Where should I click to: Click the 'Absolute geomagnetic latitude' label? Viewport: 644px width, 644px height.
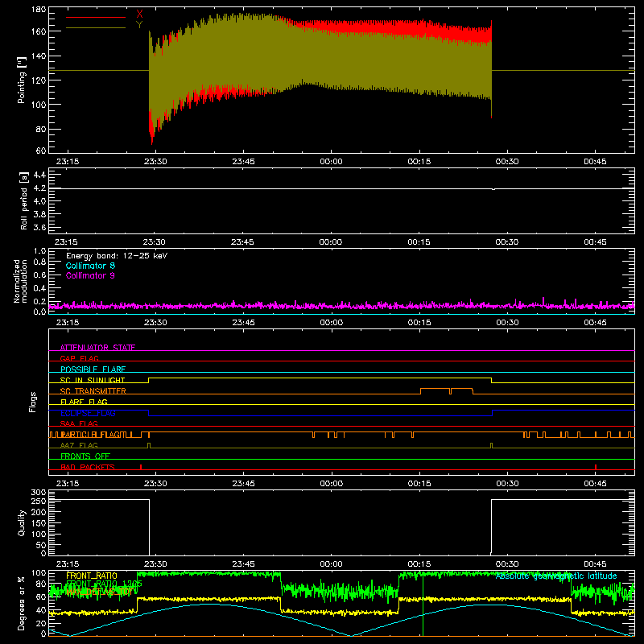(x=556, y=576)
